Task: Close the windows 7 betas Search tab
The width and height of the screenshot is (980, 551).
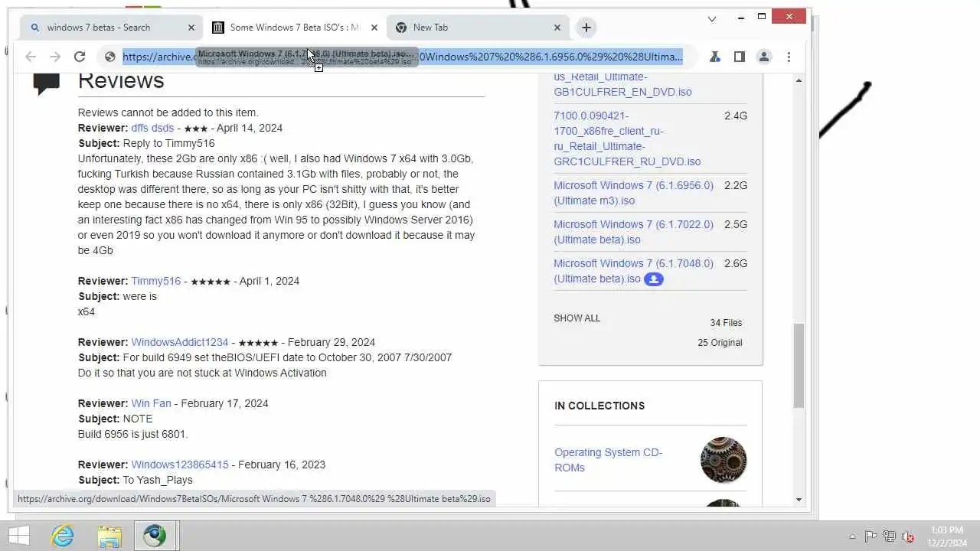Action: click(191, 28)
